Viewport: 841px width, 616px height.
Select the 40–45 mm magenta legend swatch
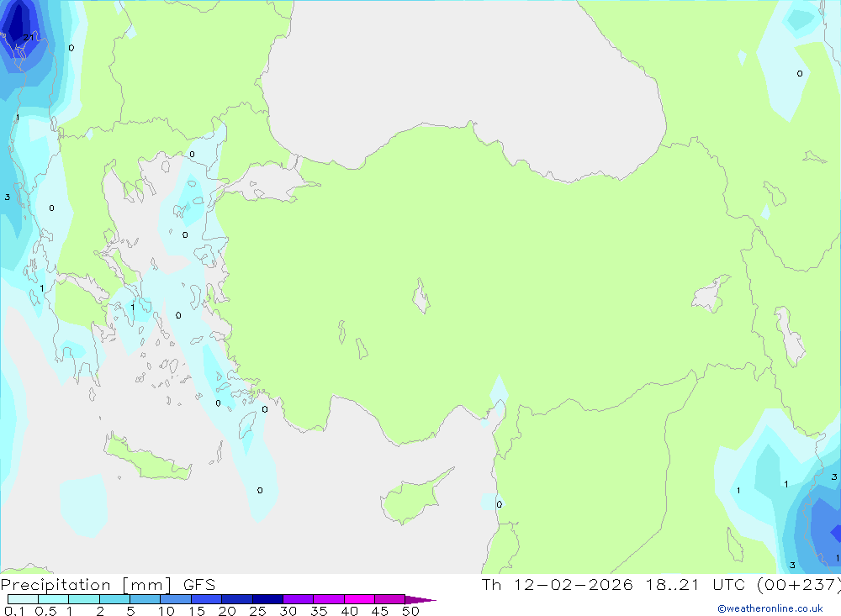tap(359, 599)
